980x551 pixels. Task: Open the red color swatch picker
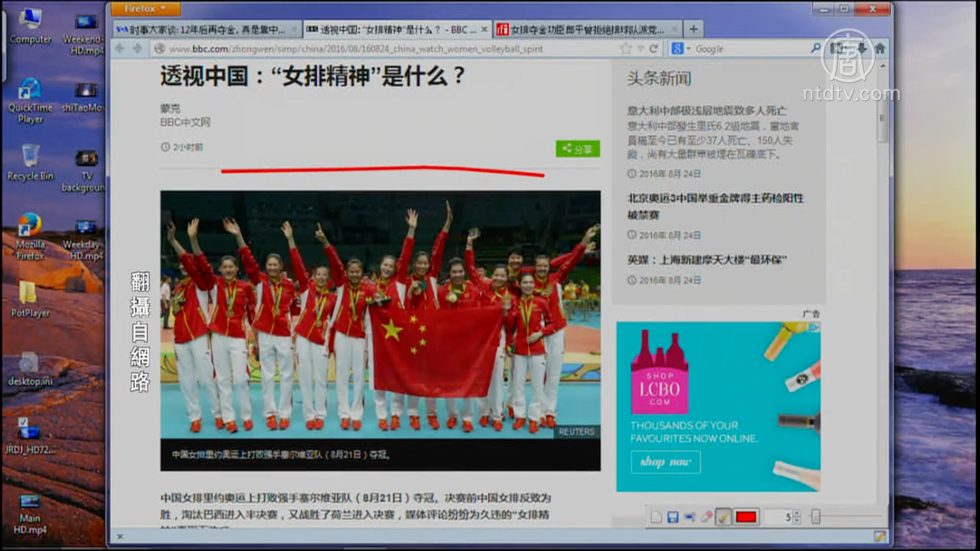point(746,517)
